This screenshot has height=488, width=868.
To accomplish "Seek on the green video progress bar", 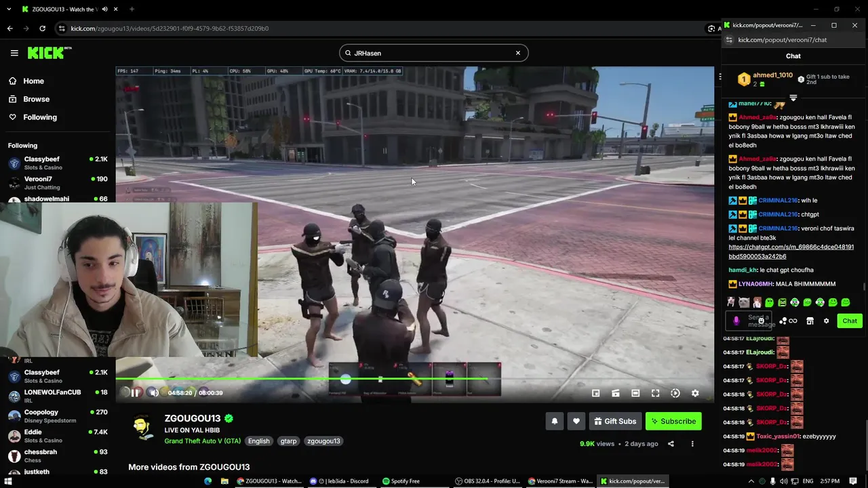I will coord(414,379).
